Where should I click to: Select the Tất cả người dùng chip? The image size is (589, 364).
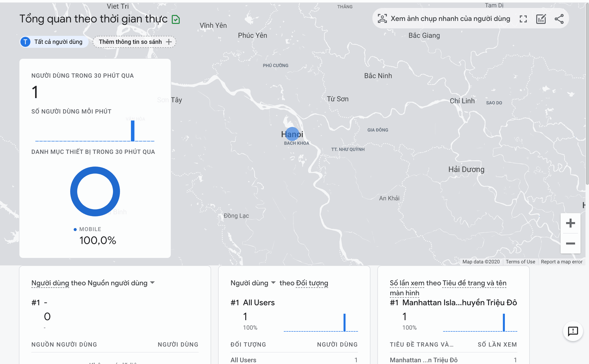[x=54, y=42]
